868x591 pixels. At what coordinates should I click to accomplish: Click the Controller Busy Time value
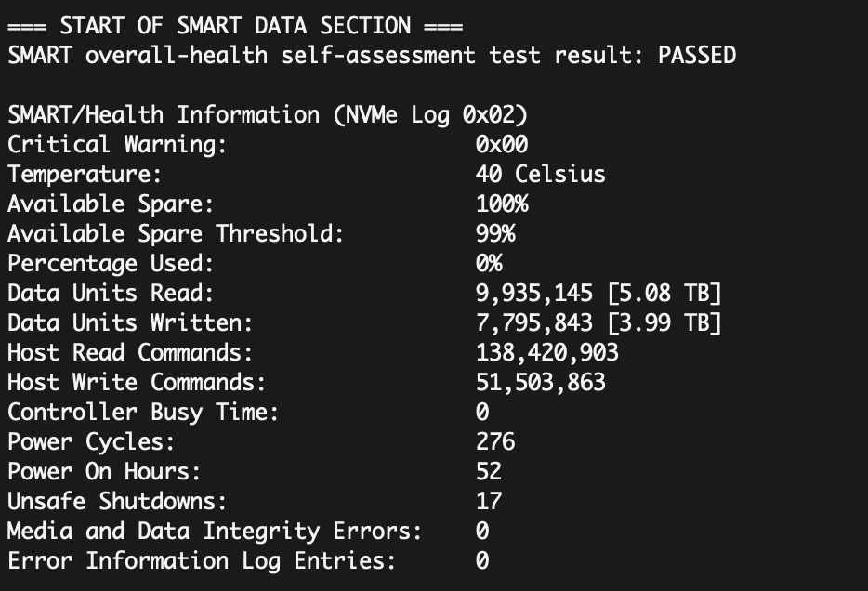point(482,412)
